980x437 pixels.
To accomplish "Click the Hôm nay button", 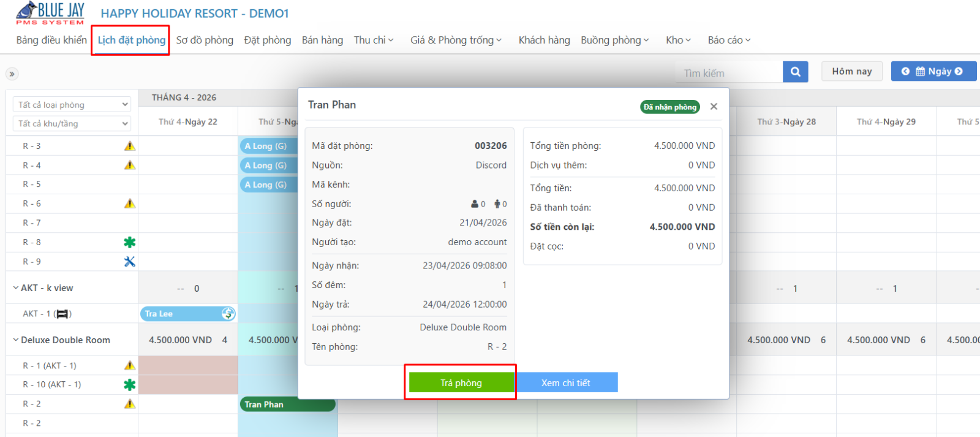I will [x=852, y=71].
